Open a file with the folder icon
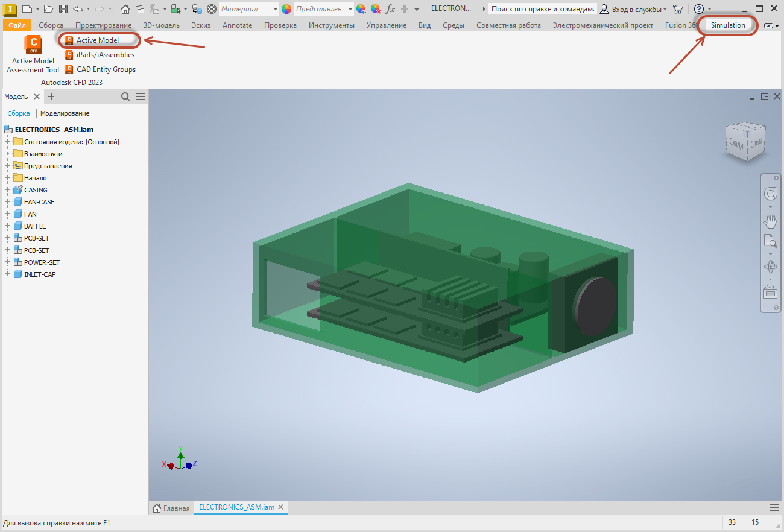Image resolution: width=784 pixels, height=532 pixels. 49,9
